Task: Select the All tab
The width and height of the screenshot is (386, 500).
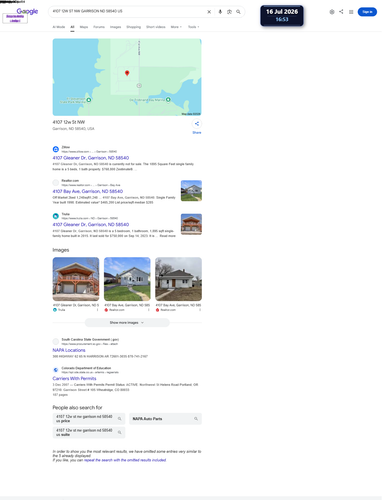Action: pos(72,27)
